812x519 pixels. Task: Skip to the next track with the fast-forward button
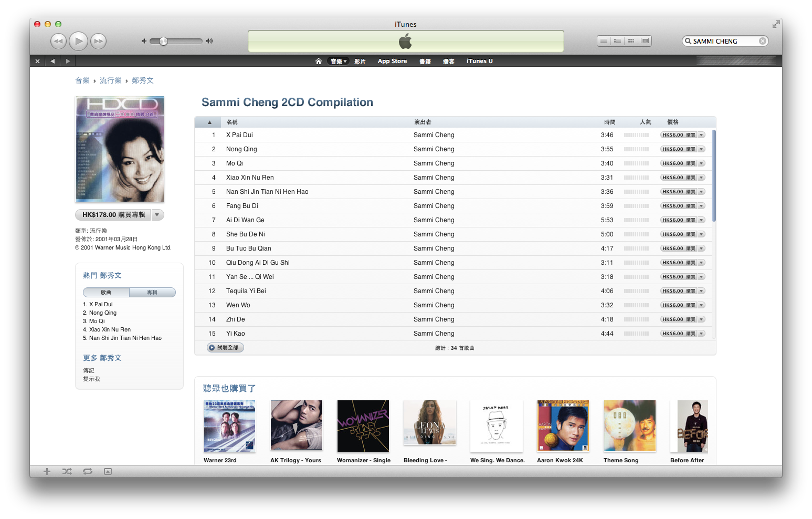(98, 41)
